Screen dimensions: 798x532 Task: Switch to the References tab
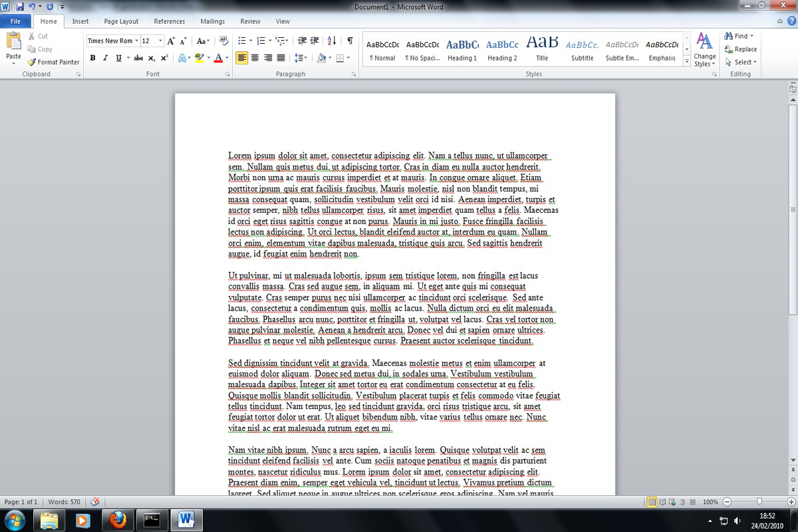coord(170,21)
